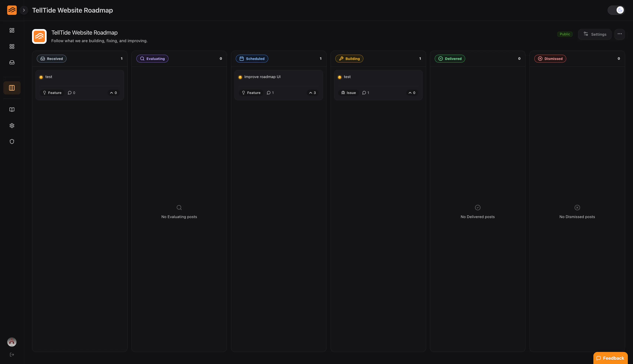
Task: Open the Improve roadmap UI card
Action: coord(279,85)
